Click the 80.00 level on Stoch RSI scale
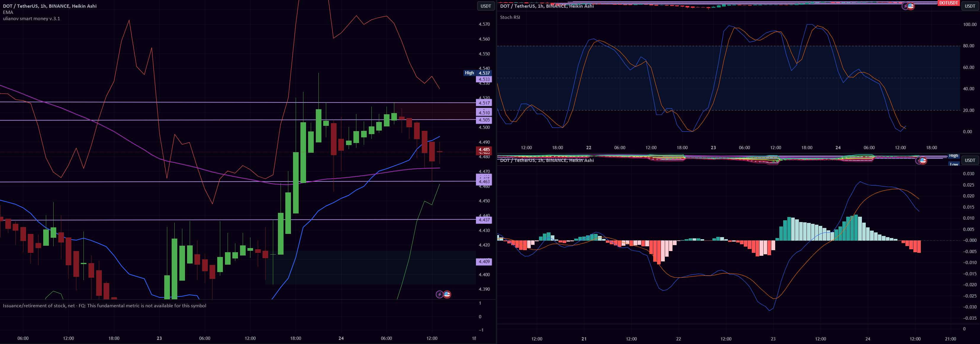Image resolution: width=980 pixels, height=344 pixels. point(968,46)
